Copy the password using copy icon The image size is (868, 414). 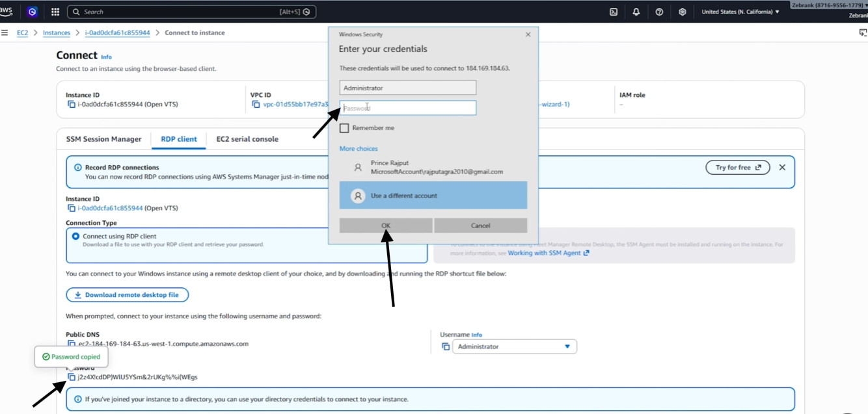tap(72, 377)
